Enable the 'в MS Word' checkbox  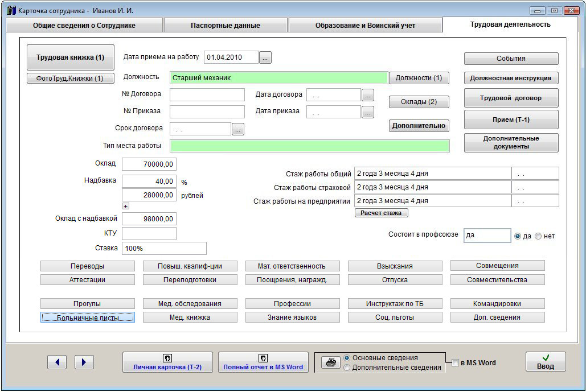click(x=456, y=363)
